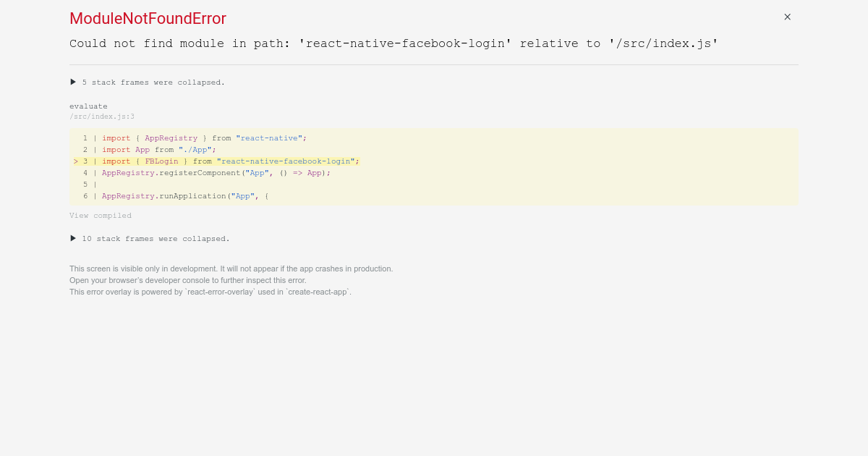Click highlighted line 3 importing FBLogin
This screenshot has width=868, height=456.
(x=216, y=161)
